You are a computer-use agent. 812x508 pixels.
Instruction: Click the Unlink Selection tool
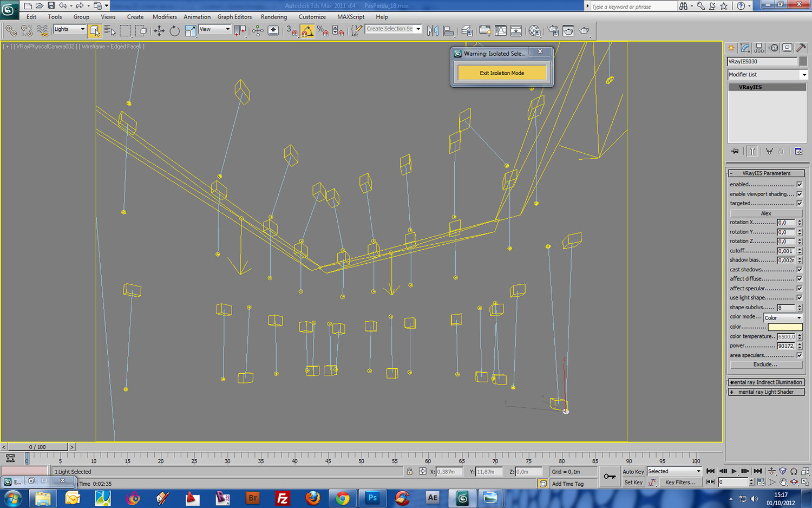(27, 31)
